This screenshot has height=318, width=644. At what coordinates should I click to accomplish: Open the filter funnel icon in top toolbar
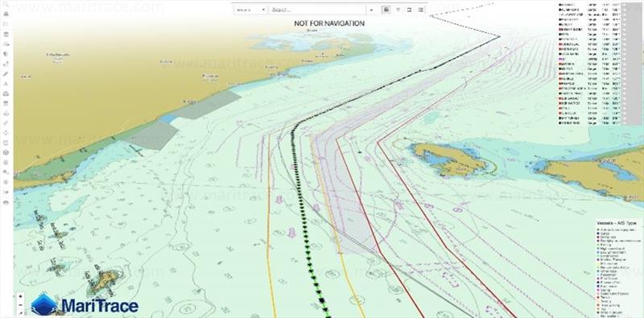398,10
